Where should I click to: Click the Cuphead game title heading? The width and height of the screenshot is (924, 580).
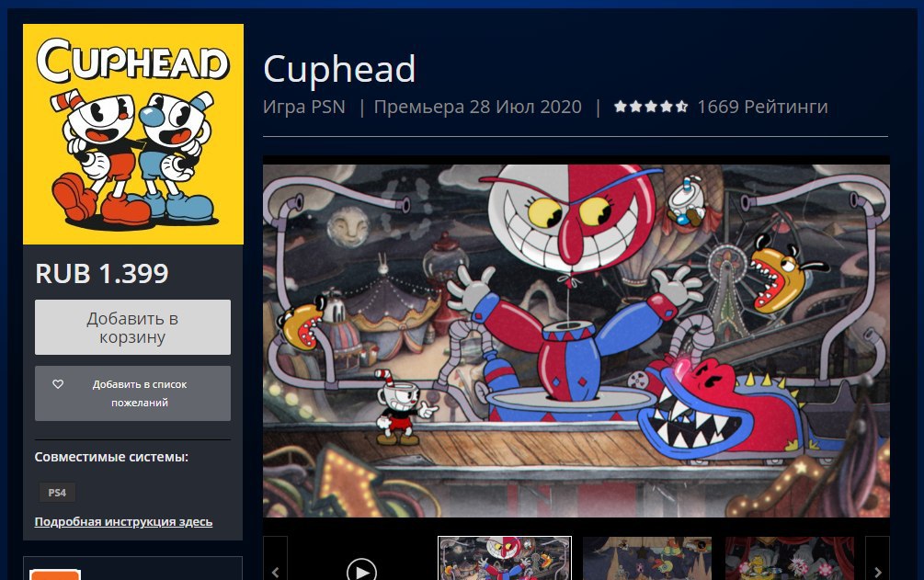pos(339,69)
